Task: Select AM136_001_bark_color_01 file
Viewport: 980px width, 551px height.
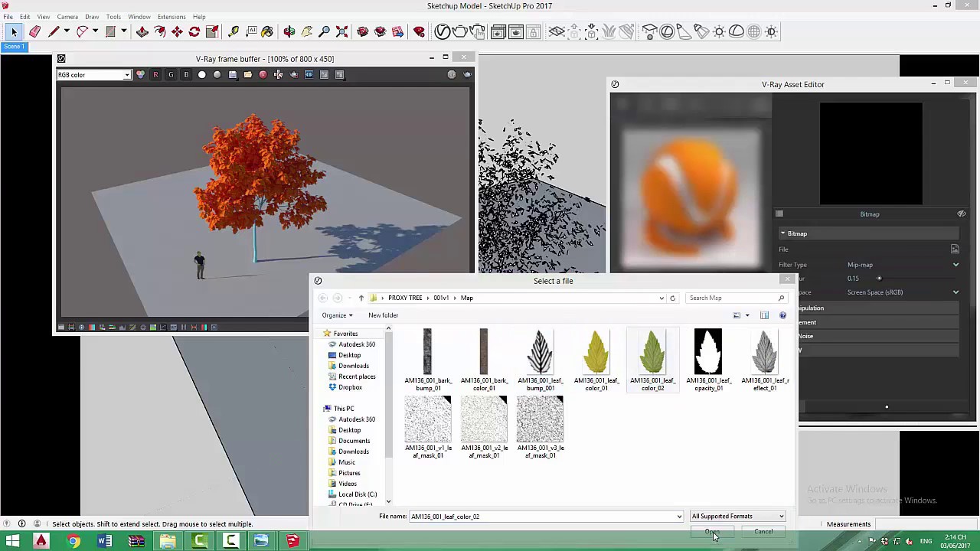Action: click(484, 360)
